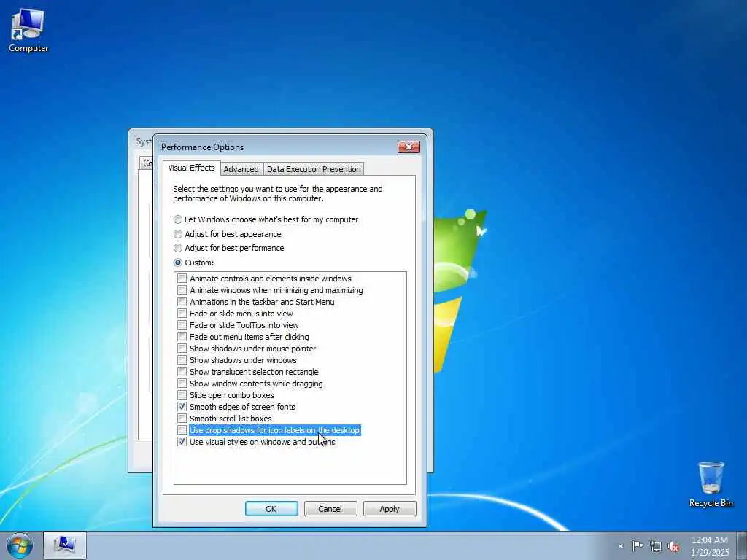Enable Slide open combo boxes
Viewport: 747px width, 560px height.
coord(182,395)
